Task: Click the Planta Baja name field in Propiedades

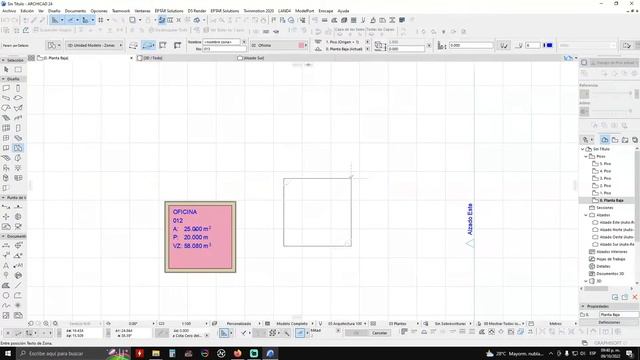Action: (618, 315)
